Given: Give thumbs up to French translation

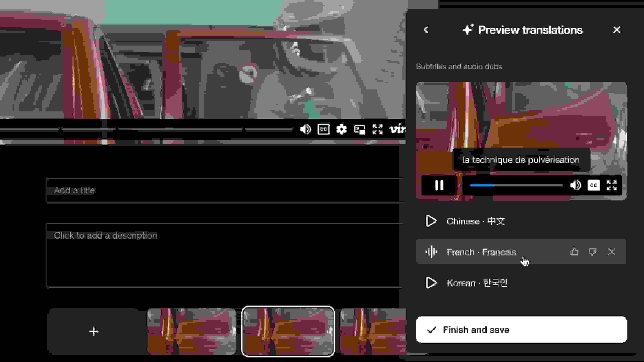Looking at the screenshot, I should click(574, 252).
